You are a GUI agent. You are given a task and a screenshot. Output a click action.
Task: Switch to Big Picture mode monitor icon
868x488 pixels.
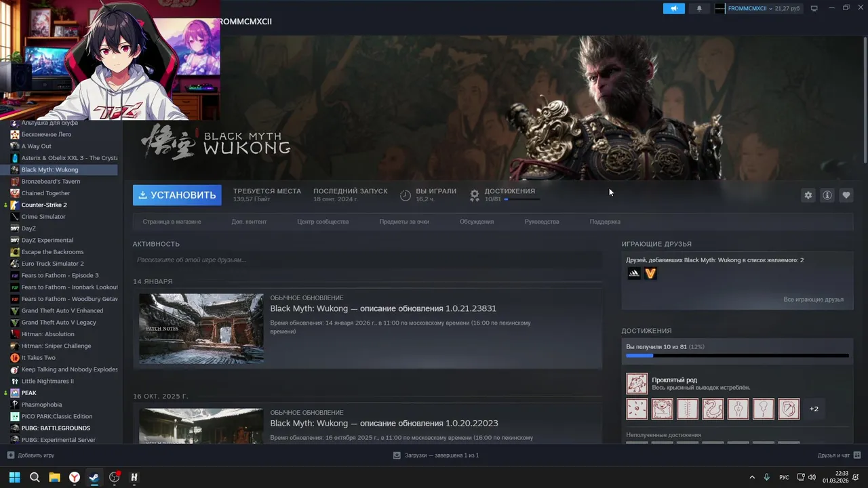pyautogui.click(x=814, y=9)
